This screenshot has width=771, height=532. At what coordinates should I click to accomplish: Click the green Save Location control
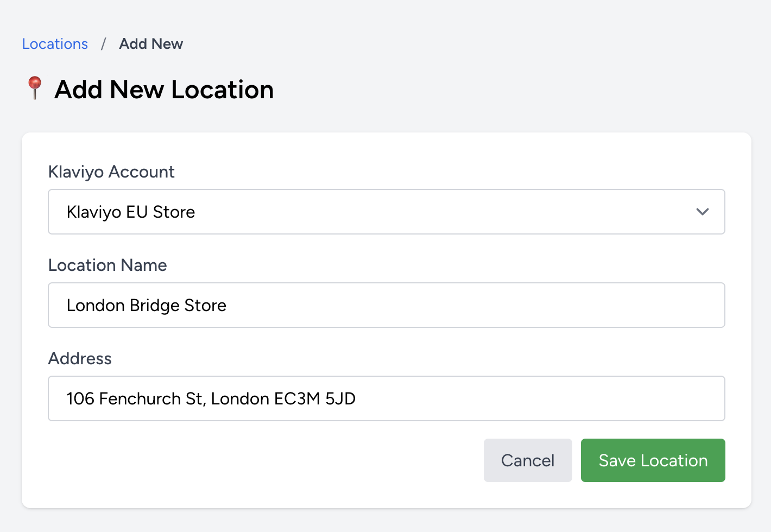653,460
